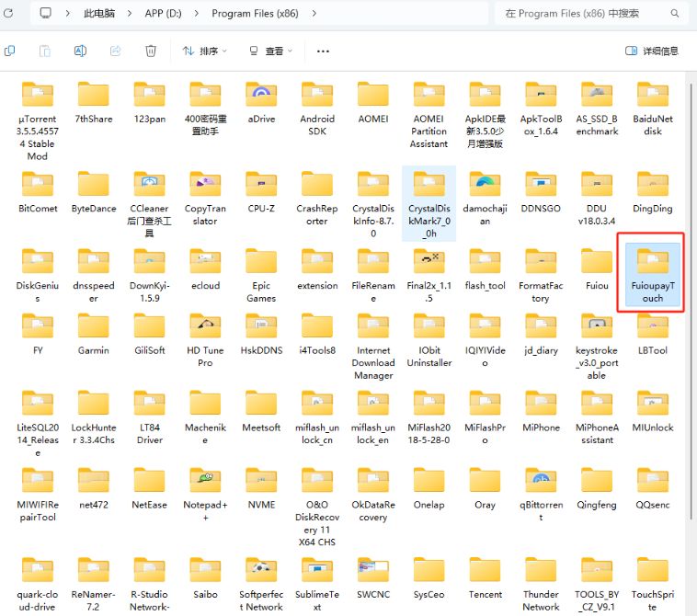The width and height of the screenshot is (697, 616).
Task: Go to APP (D:) in breadcrumb
Action: pos(163,14)
